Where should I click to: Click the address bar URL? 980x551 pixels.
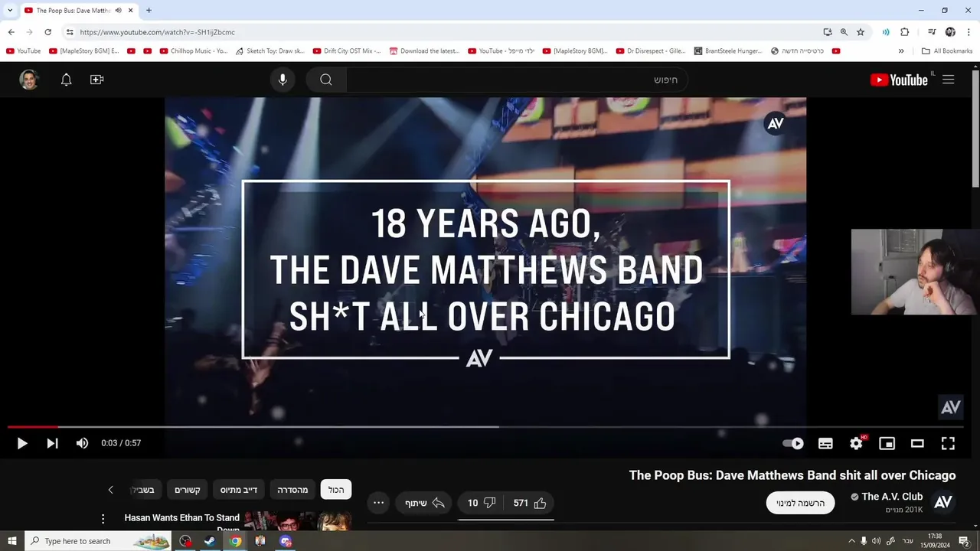(x=157, y=32)
